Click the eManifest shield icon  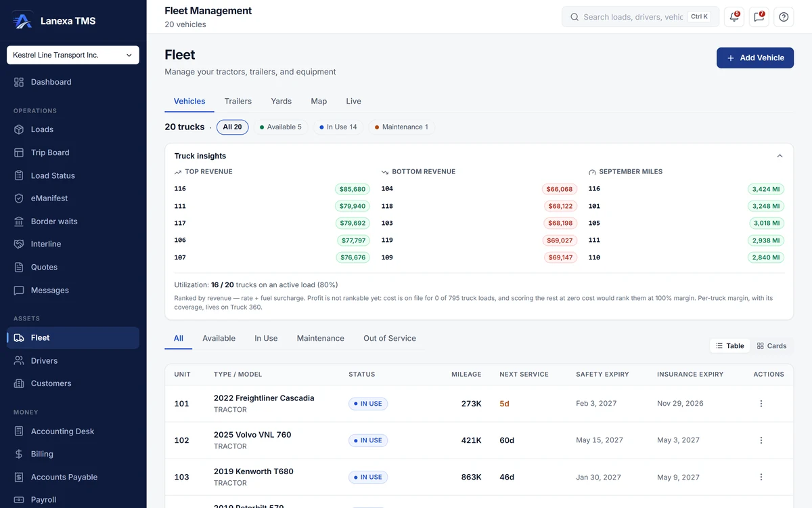[19, 198]
